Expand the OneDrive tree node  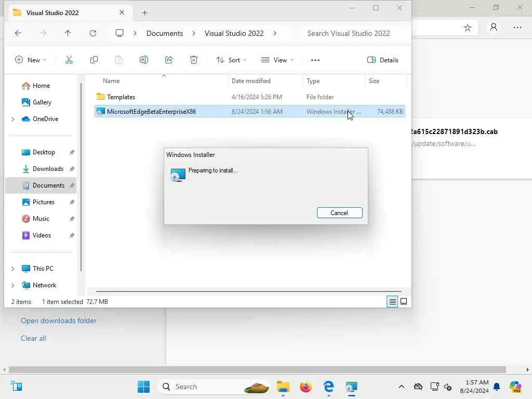12,119
